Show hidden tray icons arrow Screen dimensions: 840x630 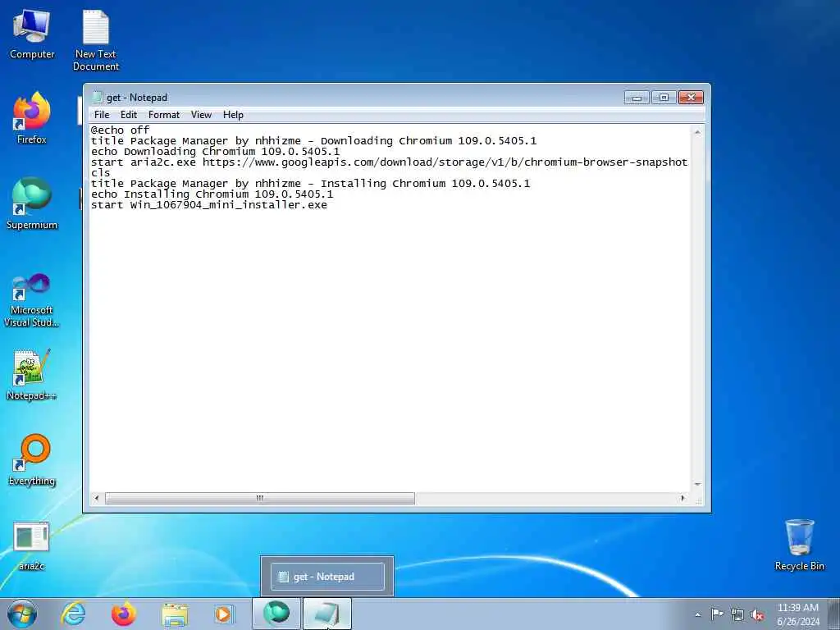tap(697, 614)
